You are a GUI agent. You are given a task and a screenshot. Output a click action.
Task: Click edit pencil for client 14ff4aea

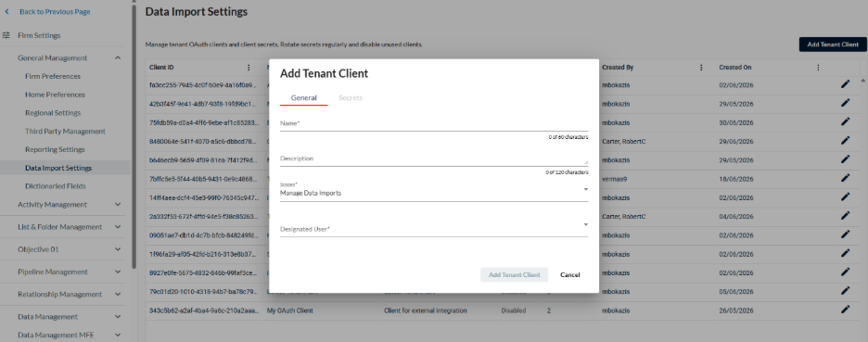845,196
